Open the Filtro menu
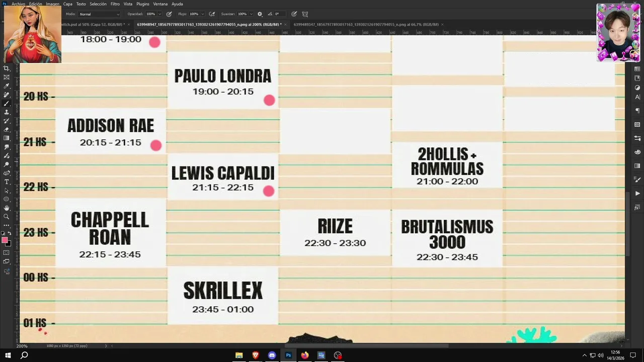Screen dimensions: 644x362 [115, 4]
